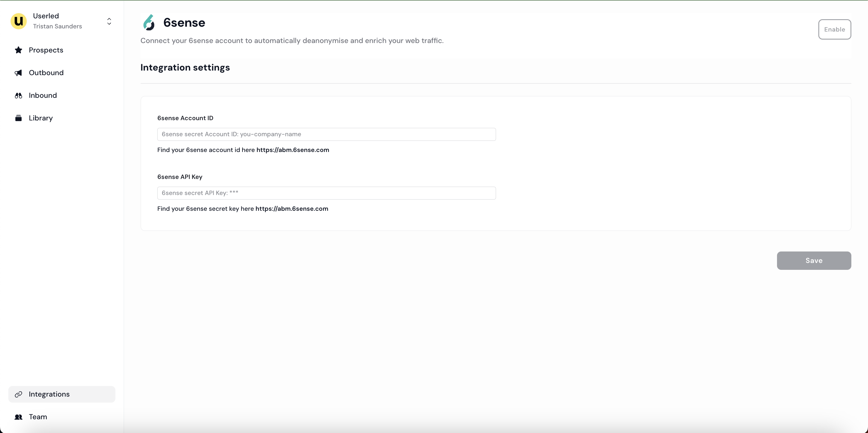Open the Userled Tristan Saunders account menu
The height and width of the screenshot is (433, 868).
tap(57, 21)
